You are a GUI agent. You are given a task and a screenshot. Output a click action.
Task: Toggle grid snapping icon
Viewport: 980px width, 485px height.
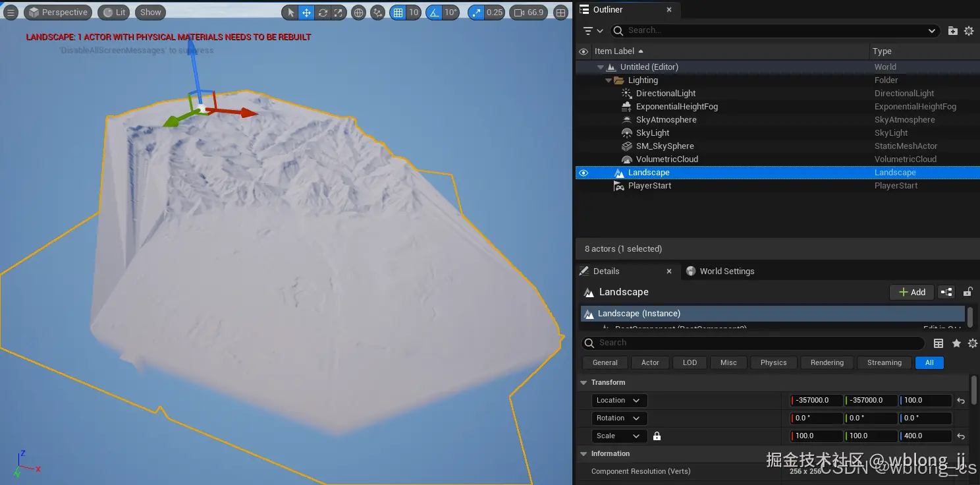(x=397, y=13)
